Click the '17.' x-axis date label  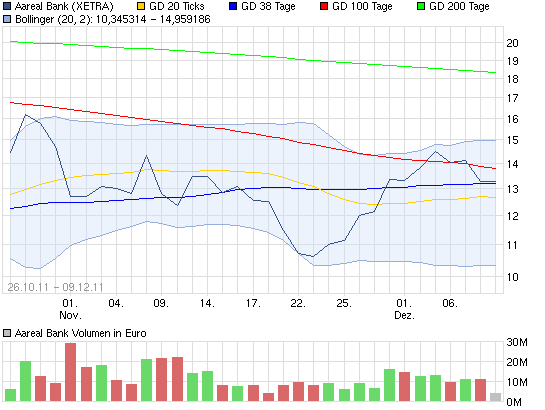tap(253, 303)
